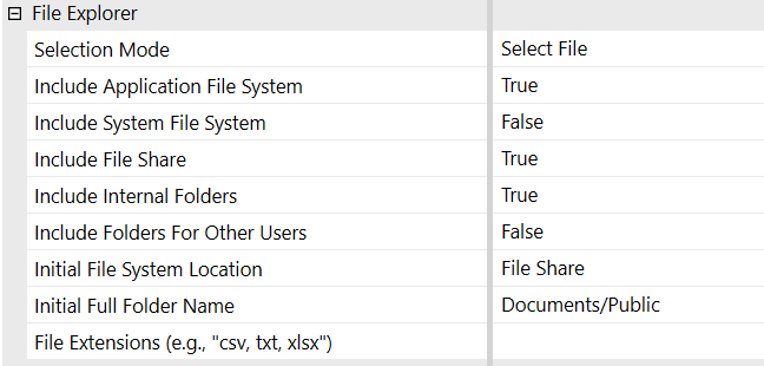Select the File Explorer section header
The height and width of the screenshot is (366, 764).
85,13
